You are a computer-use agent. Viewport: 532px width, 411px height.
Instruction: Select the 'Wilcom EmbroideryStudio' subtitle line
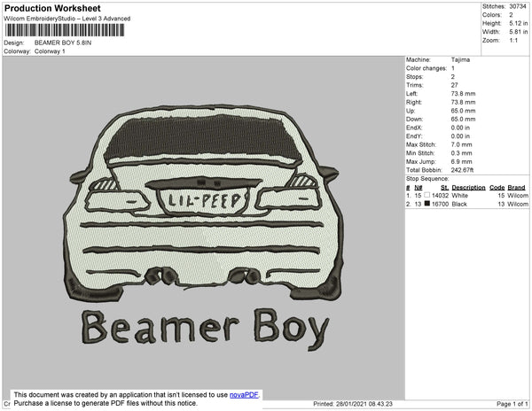(67, 19)
